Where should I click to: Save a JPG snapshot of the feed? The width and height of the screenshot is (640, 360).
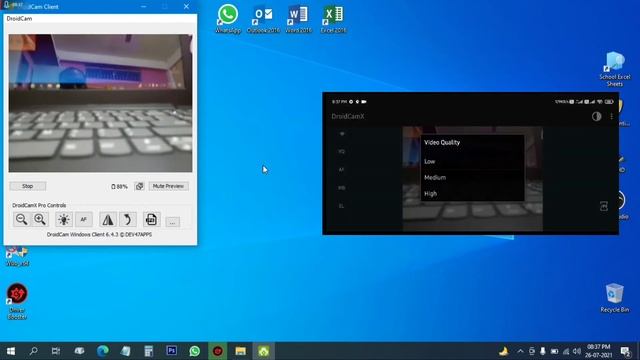(151, 220)
